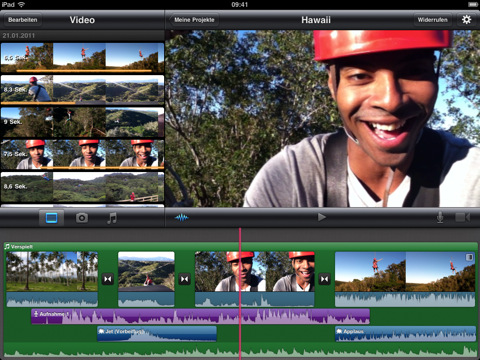Select the zipline clip in timeline
The width and height of the screenshot is (480, 360).
[405, 279]
